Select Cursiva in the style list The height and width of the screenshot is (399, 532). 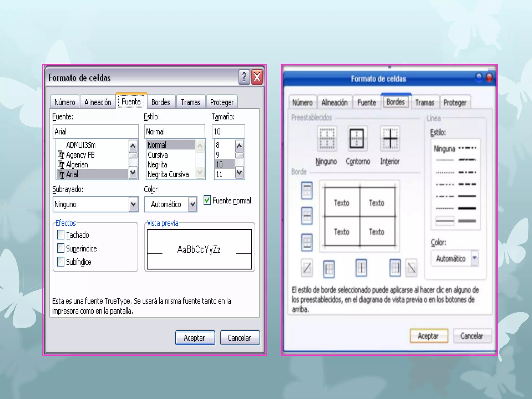click(x=171, y=155)
